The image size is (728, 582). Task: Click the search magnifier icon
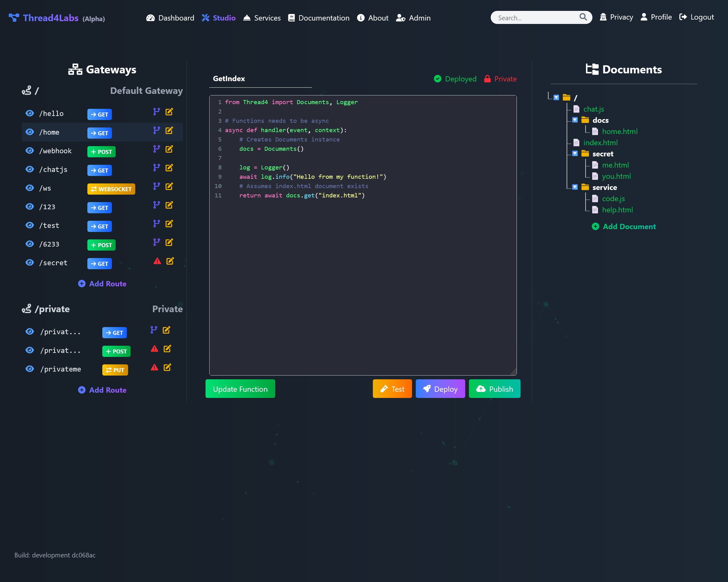coord(583,17)
